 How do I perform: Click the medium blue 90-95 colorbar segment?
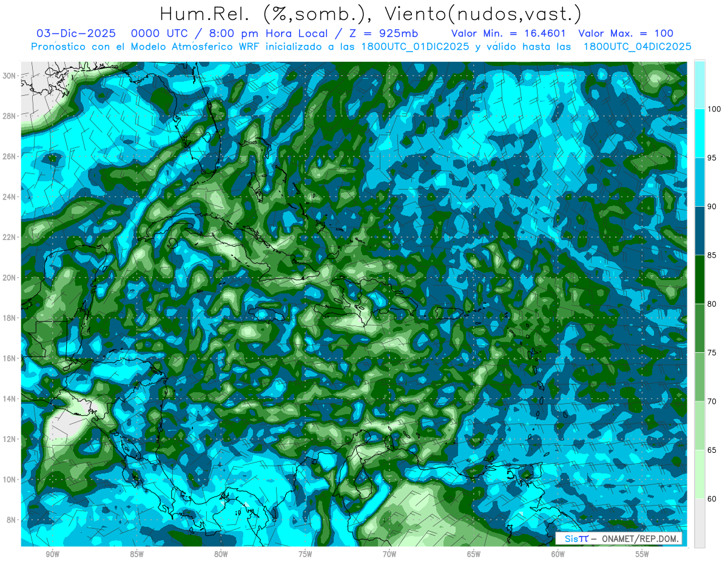(699, 182)
